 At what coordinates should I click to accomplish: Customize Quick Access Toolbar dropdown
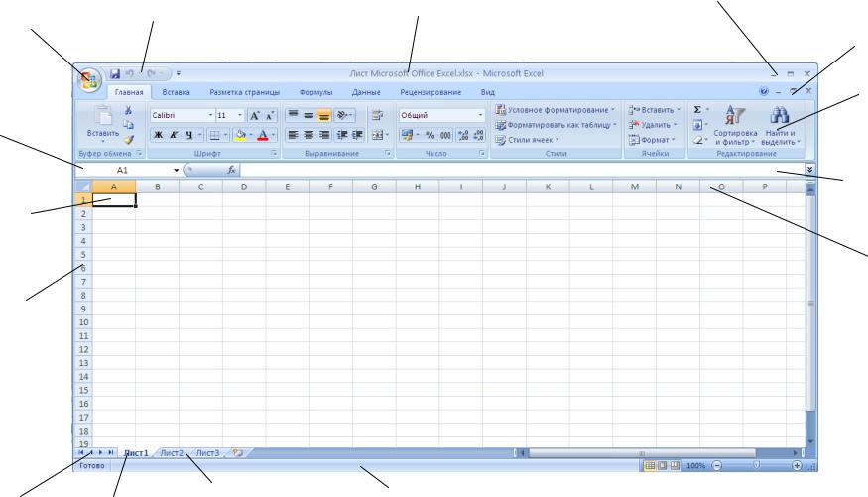coord(179,73)
